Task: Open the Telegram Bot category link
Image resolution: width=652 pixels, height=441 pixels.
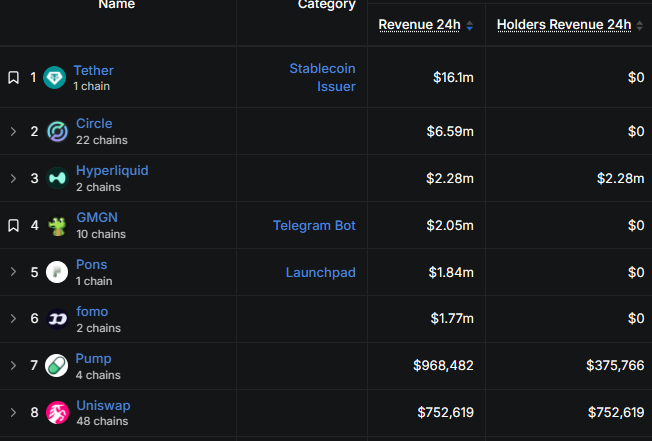Action: (314, 225)
